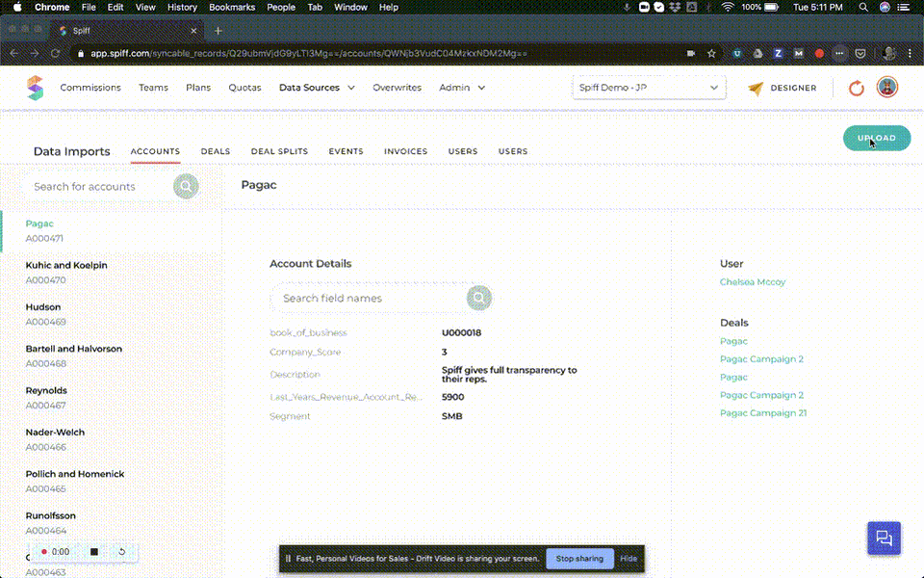Open the chat widget icon
This screenshot has height=578, width=924.
[x=884, y=538]
